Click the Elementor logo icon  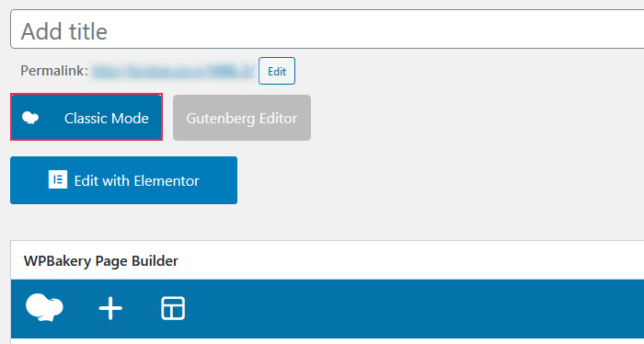tap(58, 179)
